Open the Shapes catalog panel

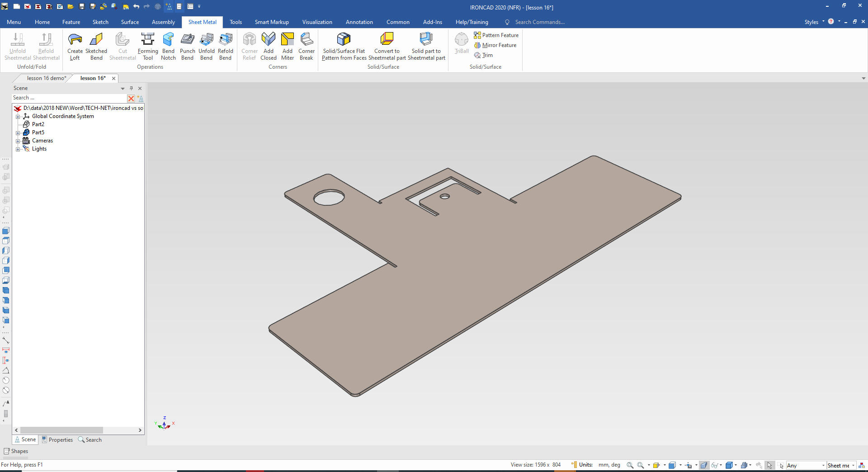16,451
